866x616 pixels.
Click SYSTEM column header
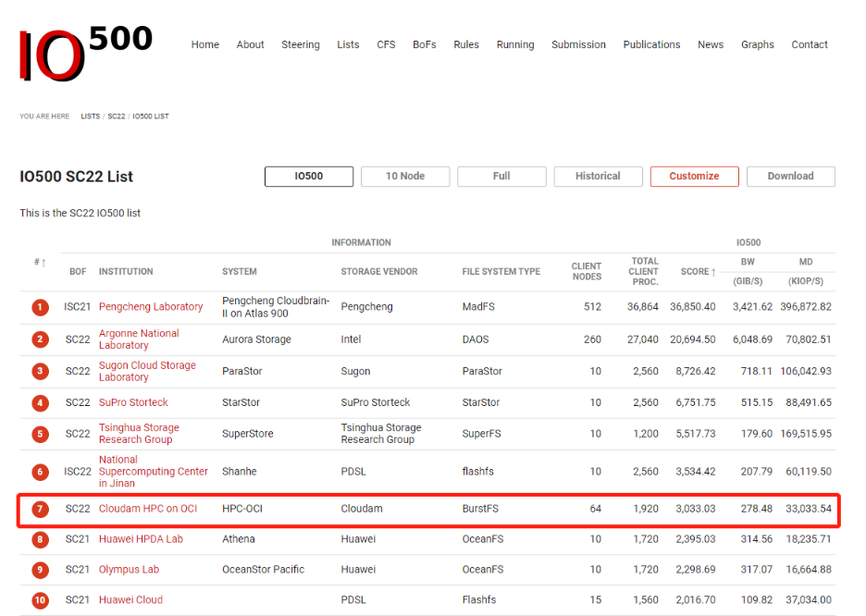click(x=239, y=272)
